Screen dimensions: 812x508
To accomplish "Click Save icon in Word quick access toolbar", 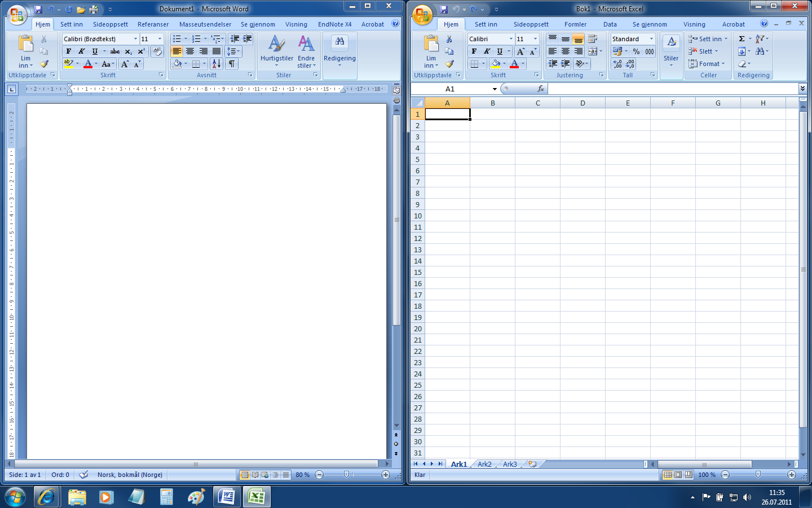I will tap(38, 9).
